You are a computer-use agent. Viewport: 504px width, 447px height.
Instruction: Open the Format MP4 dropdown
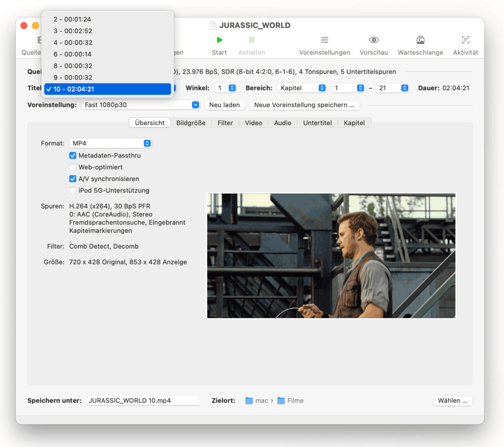(x=110, y=144)
